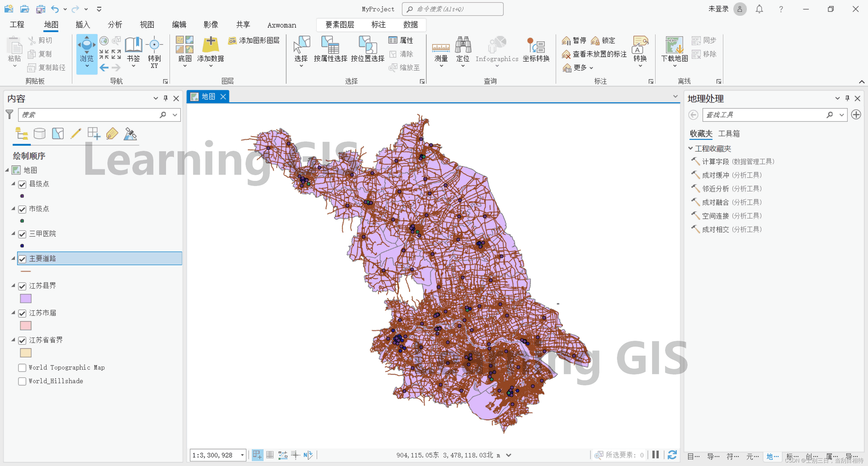Toggle the 三甲医院 layer visibility
This screenshot has height=466, width=868.
pos(22,234)
